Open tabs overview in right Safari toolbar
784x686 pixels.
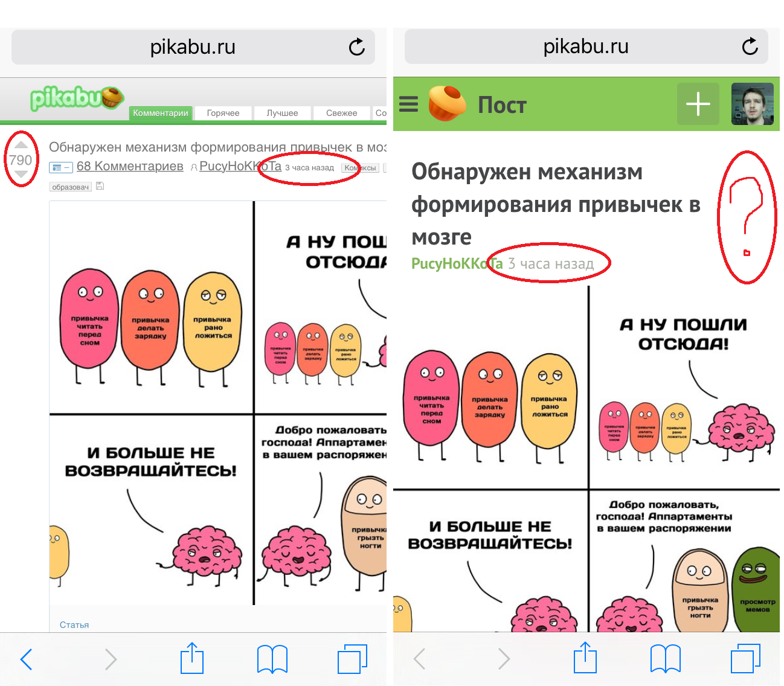pyautogui.click(x=745, y=658)
